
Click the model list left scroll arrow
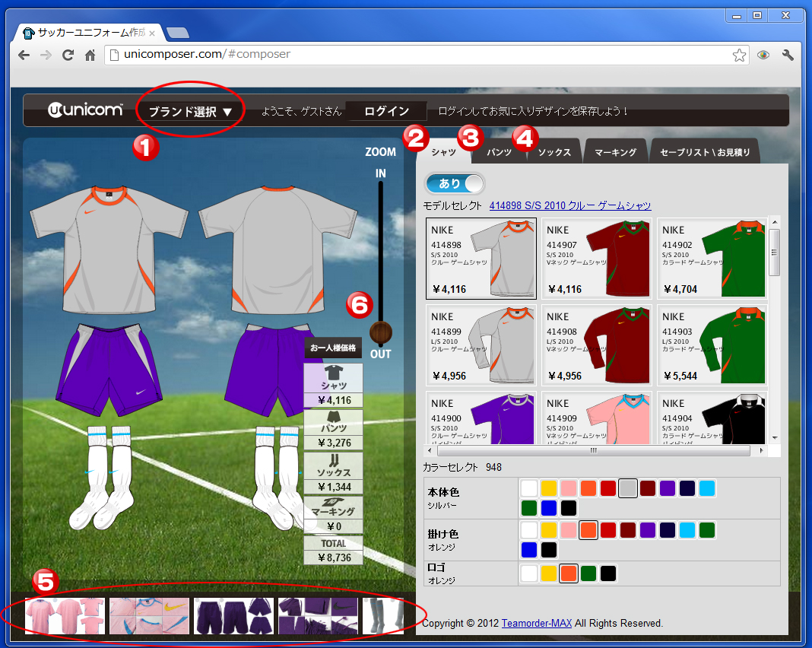(x=430, y=451)
